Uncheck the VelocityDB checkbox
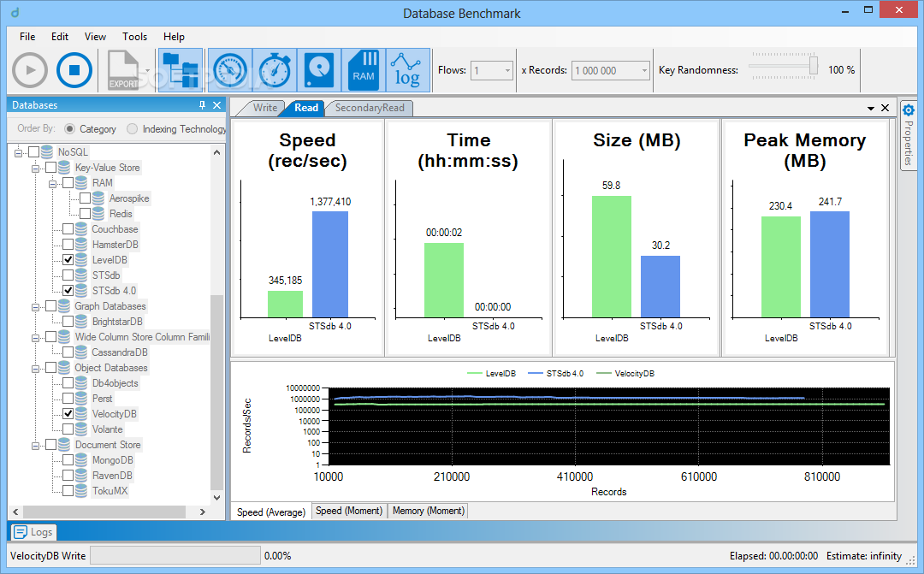 click(68, 414)
